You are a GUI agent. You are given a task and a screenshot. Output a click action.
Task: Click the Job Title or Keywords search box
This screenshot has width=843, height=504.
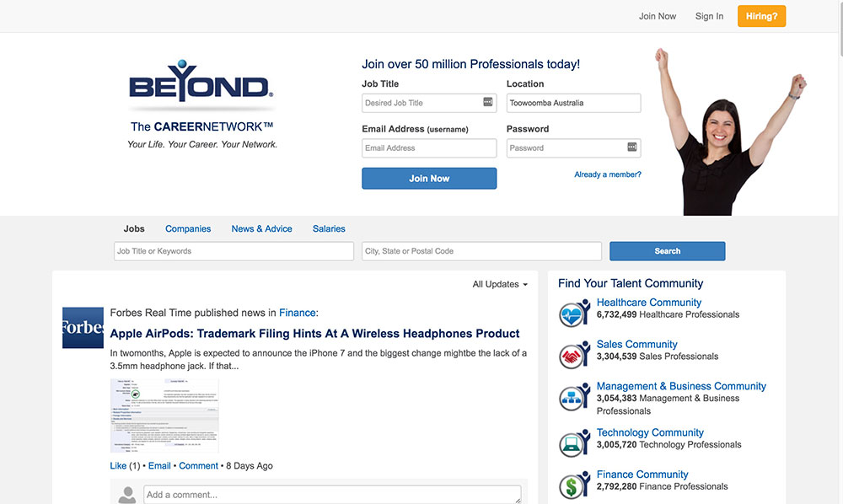pyautogui.click(x=234, y=251)
